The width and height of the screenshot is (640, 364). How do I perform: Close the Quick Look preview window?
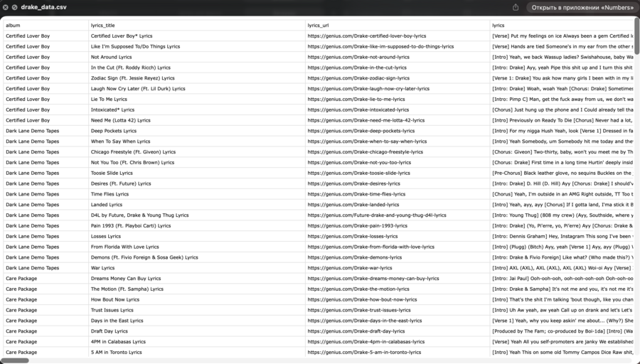[x=6, y=7]
